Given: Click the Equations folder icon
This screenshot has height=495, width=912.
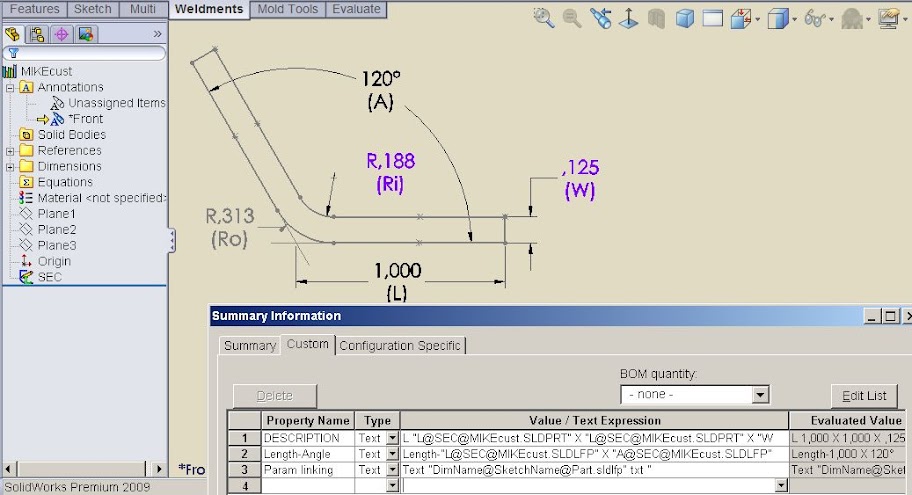Looking at the screenshot, I should coord(26,182).
